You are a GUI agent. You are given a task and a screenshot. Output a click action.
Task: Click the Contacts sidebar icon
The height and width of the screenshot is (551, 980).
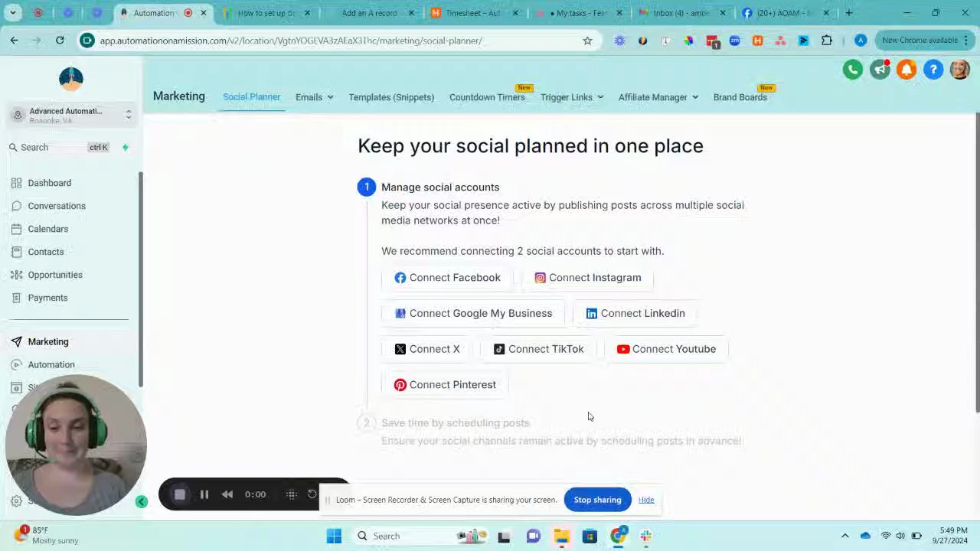point(16,252)
